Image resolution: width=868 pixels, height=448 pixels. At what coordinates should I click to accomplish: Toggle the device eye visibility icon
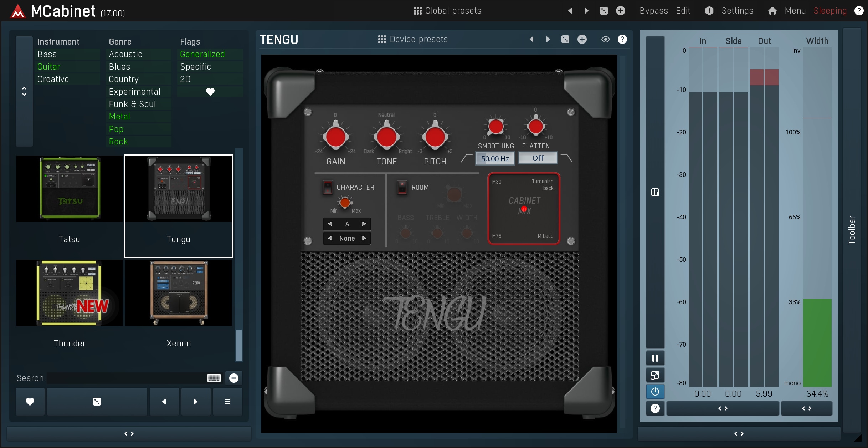[x=605, y=39]
